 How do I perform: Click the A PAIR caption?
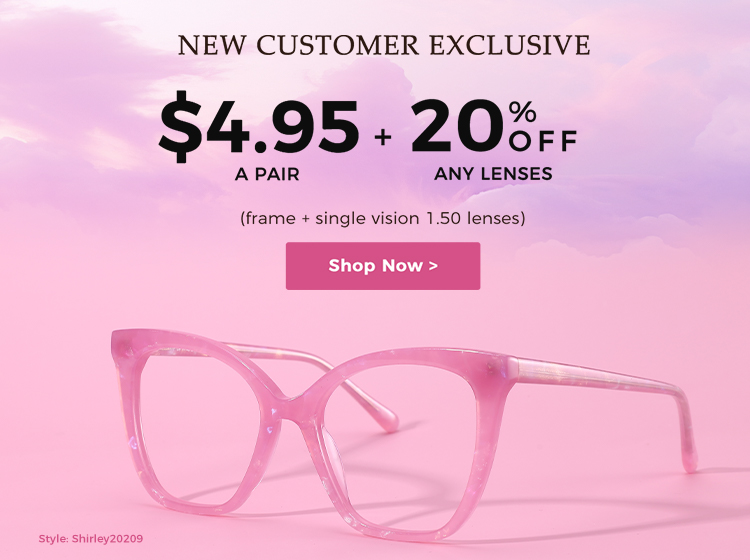(x=267, y=174)
